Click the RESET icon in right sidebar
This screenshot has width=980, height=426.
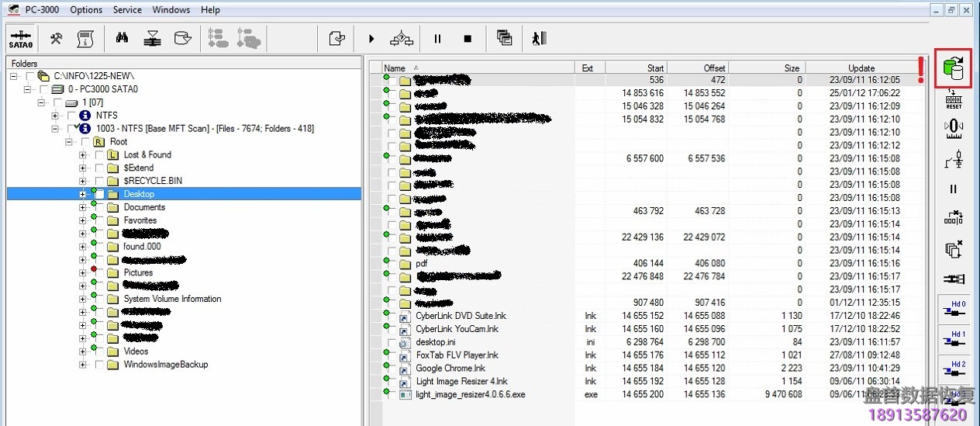tap(954, 100)
